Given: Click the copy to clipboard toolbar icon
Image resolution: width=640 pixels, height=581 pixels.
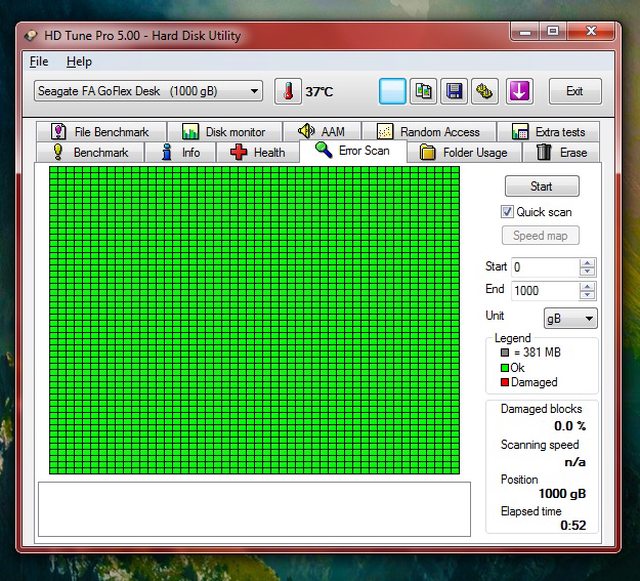Looking at the screenshot, I should (423, 91).
